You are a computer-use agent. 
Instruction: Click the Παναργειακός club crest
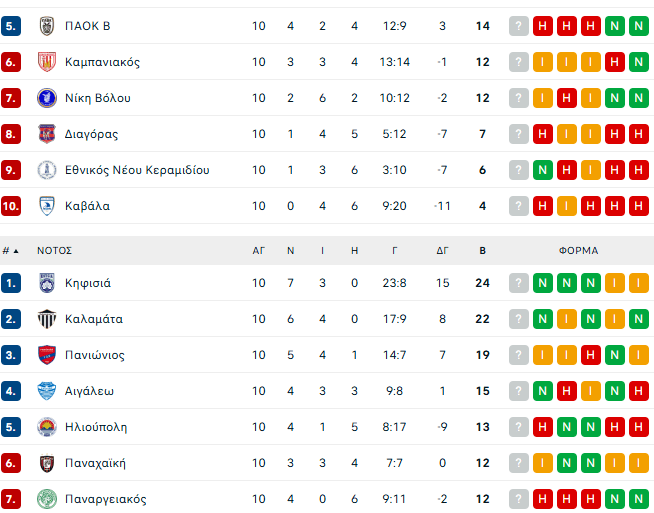click(46, 499)
